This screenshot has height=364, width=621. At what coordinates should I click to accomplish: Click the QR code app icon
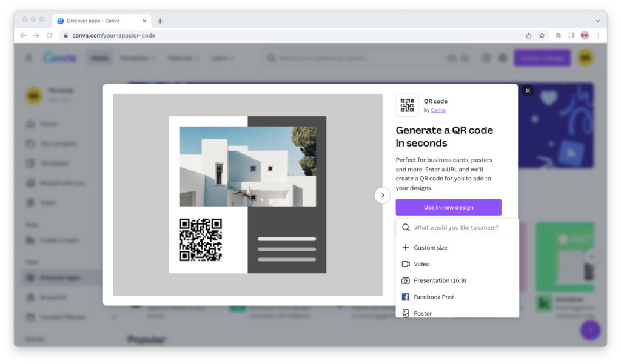coord(407,105)
